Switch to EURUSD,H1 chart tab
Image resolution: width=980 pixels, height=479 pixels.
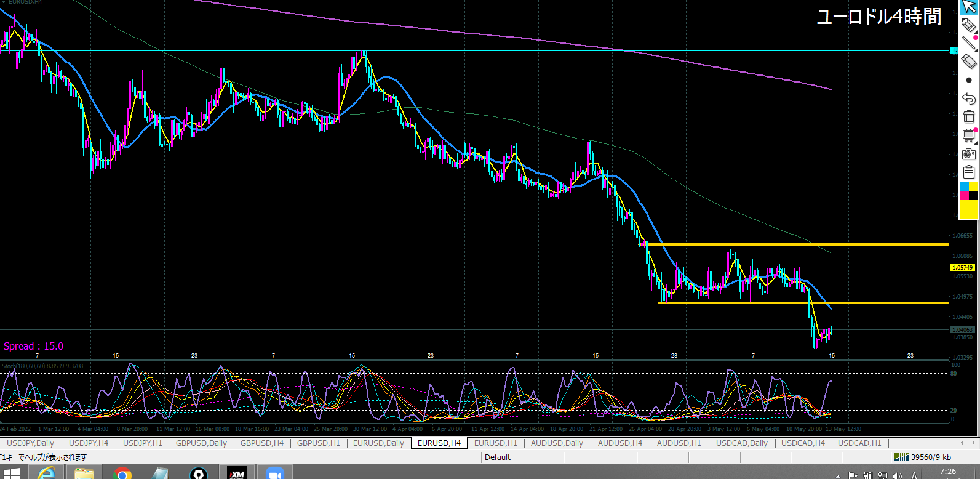[496, 443]
